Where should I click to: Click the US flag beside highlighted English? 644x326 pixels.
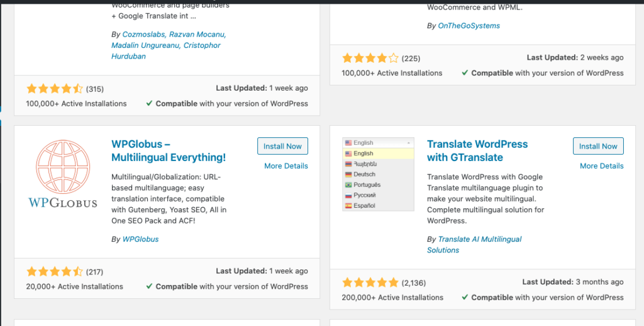[x=348, y=154]
